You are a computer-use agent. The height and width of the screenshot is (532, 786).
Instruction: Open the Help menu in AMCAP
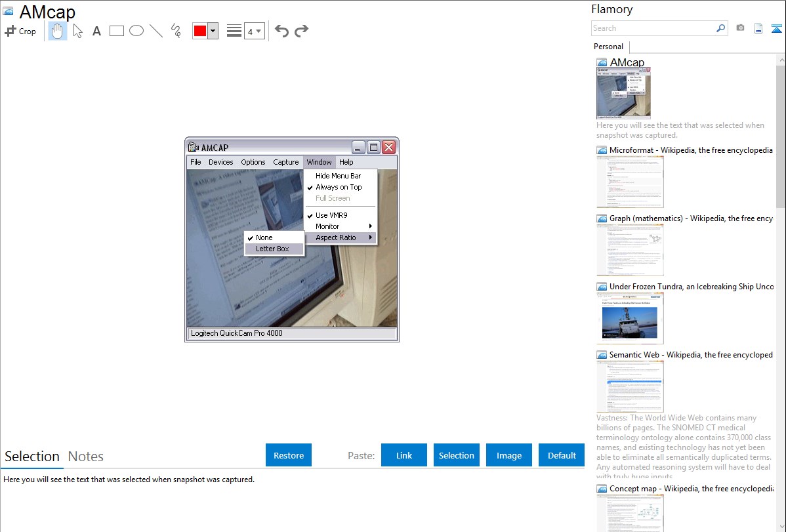346,162
